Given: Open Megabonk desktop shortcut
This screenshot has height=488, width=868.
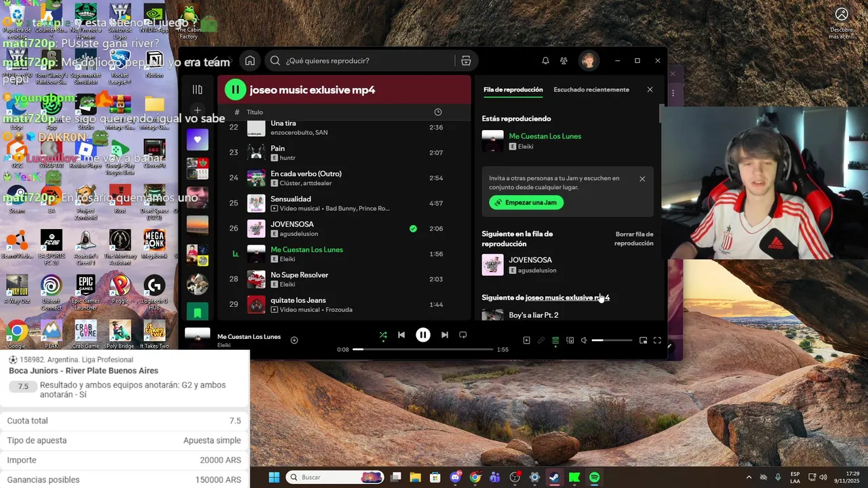Looking at the screenshot, I should (x=155, y=244).
